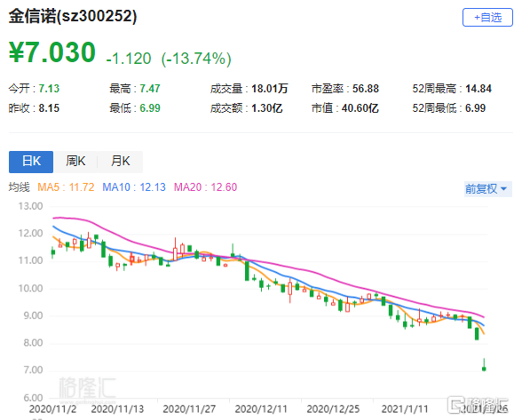Click the 成交量 value 18.01万

(x=270, y=89)
